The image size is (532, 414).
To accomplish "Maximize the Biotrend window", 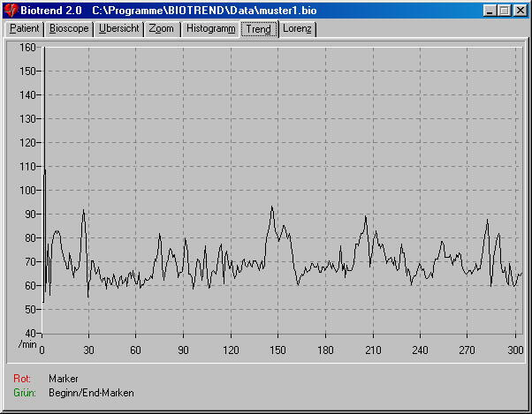I will 504,10.
